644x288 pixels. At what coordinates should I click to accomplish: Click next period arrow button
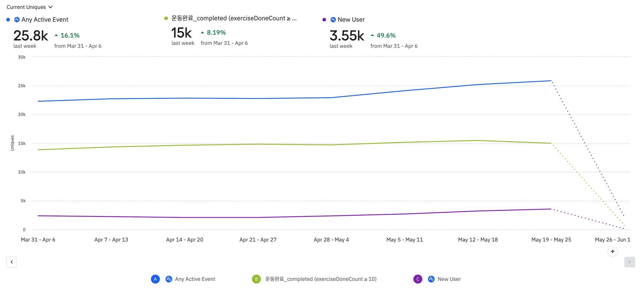pos(629,262)
